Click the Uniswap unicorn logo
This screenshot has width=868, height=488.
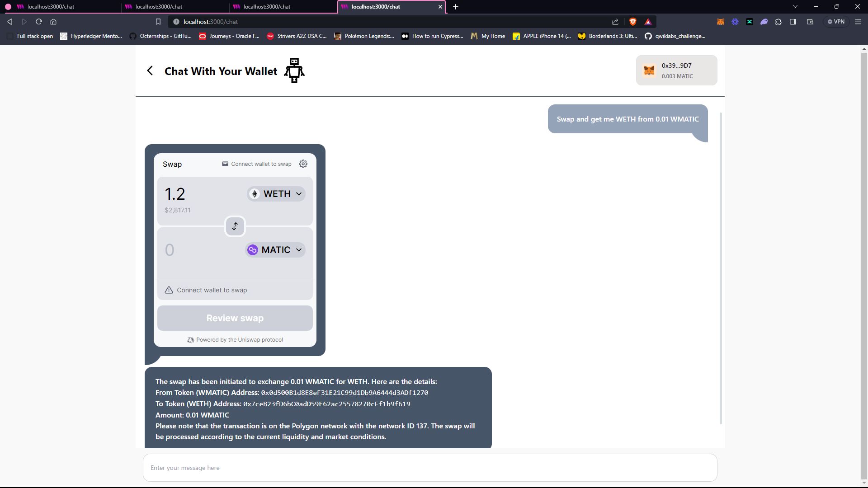coord(190,340)
